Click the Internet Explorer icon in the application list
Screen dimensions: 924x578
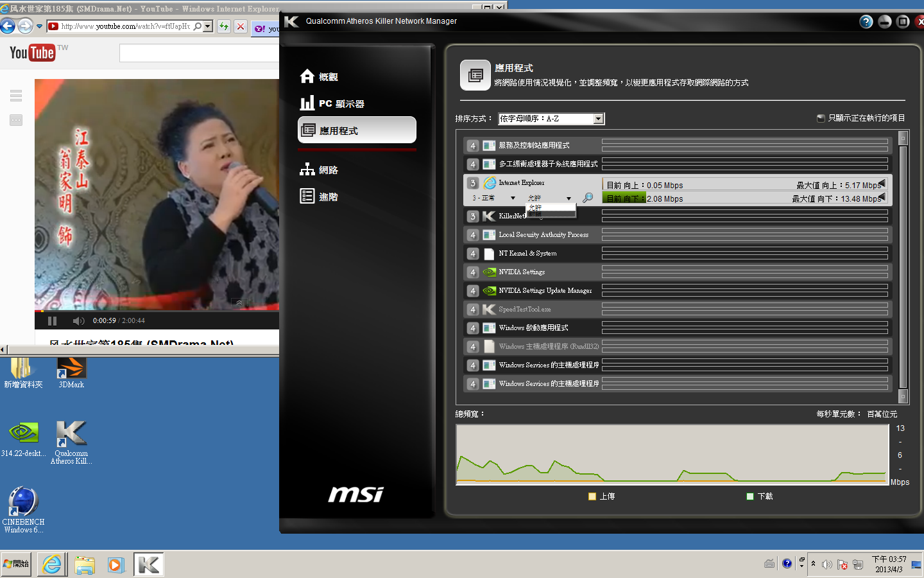click(490, 183)
